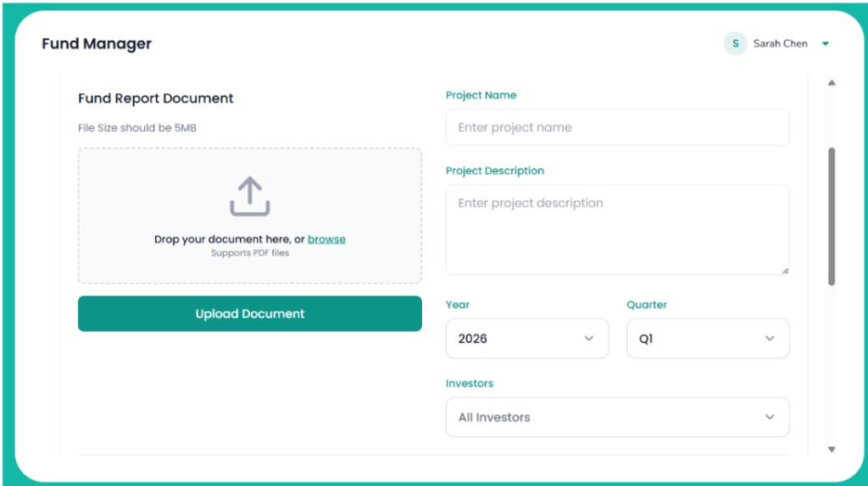Click the textarea resize handle corner
The image size is (868, 486).
point(785,271)
